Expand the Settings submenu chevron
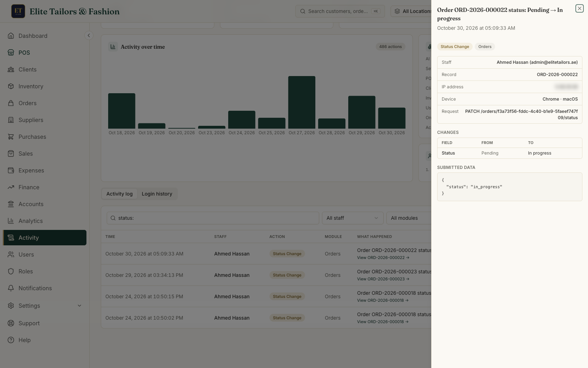Viewport: 588px width, 368px height. click(79, 306)
